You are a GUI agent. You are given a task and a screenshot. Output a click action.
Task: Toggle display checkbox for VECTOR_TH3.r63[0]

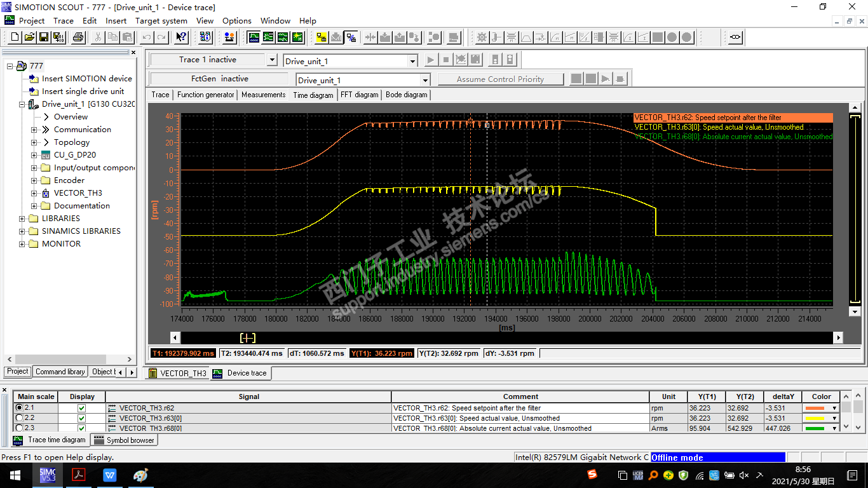click(x=81, y=418)
